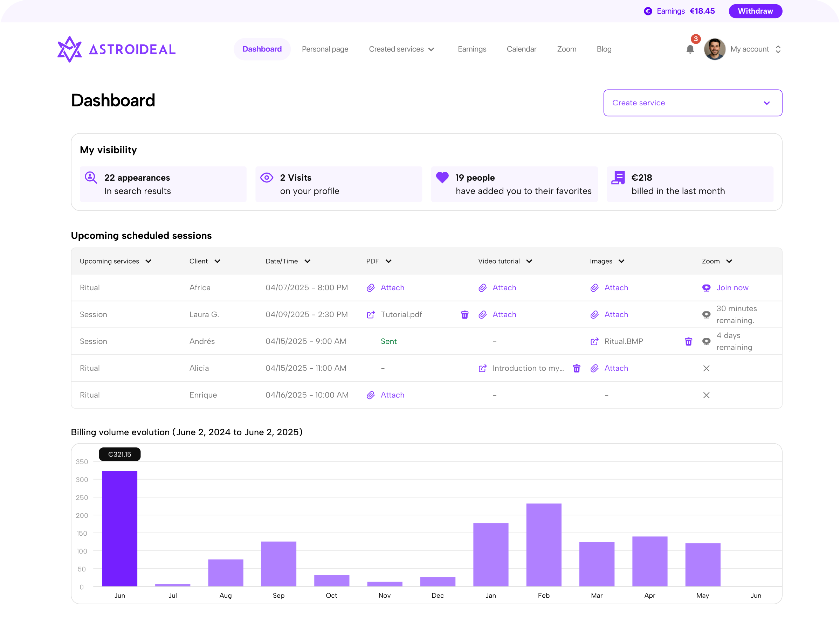The width and height of the screenshot is (840, 640).
Task: Click the X icon in Alicia's Zoom column
Action: tap(706, 368)
